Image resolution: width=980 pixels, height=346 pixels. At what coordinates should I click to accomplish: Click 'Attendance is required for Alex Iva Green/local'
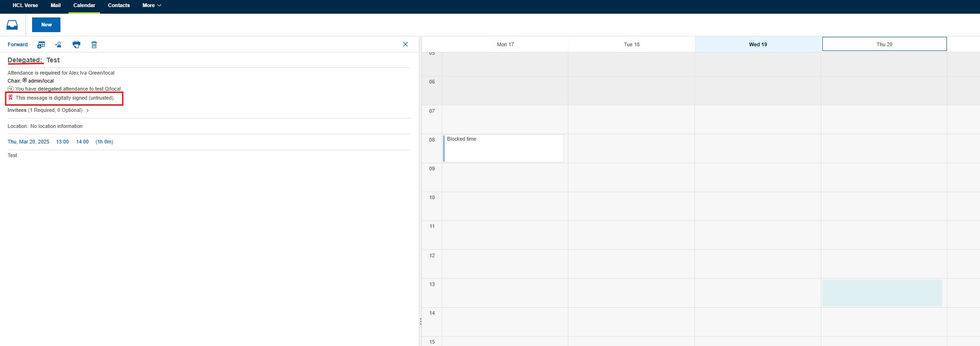coord(61,73)
